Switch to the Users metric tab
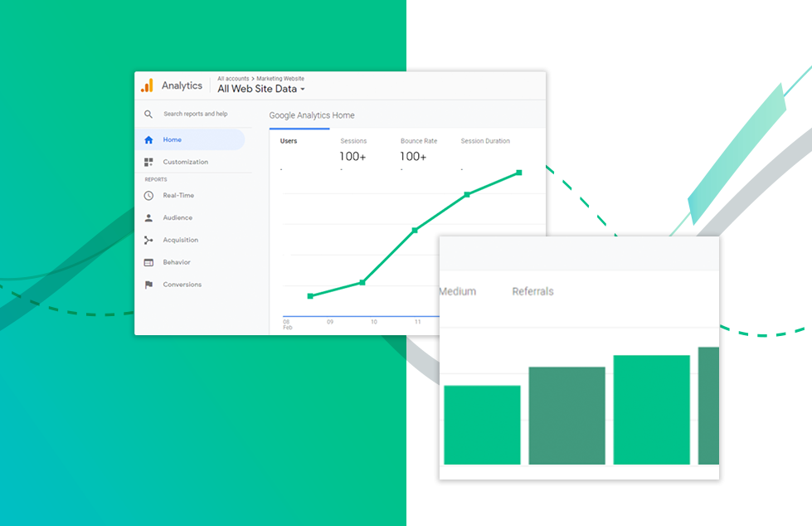 [289, 142]
